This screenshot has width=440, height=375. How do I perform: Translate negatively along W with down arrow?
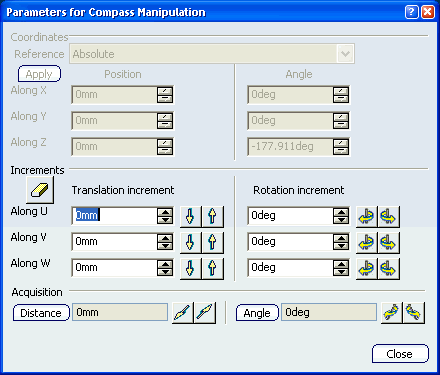(190, 268)
